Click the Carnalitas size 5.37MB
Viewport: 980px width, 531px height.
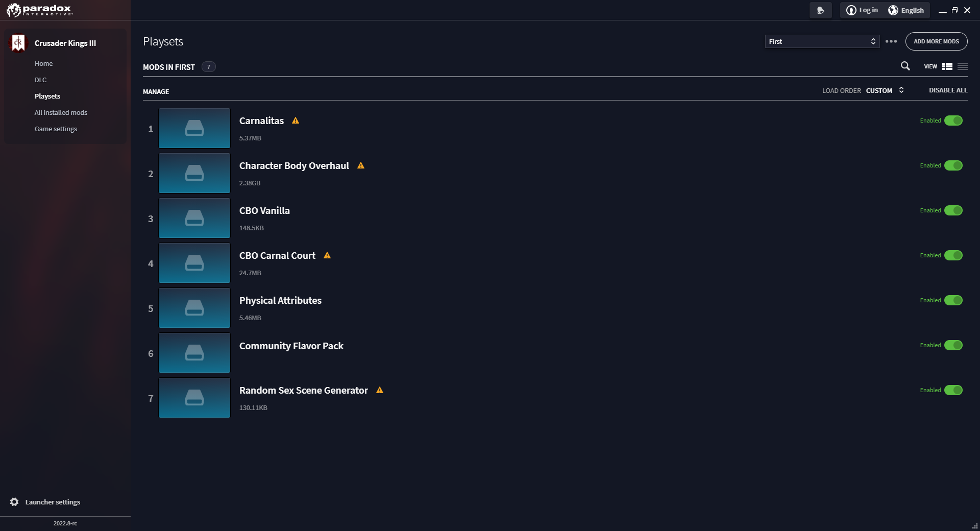click(x=250, y=138)
